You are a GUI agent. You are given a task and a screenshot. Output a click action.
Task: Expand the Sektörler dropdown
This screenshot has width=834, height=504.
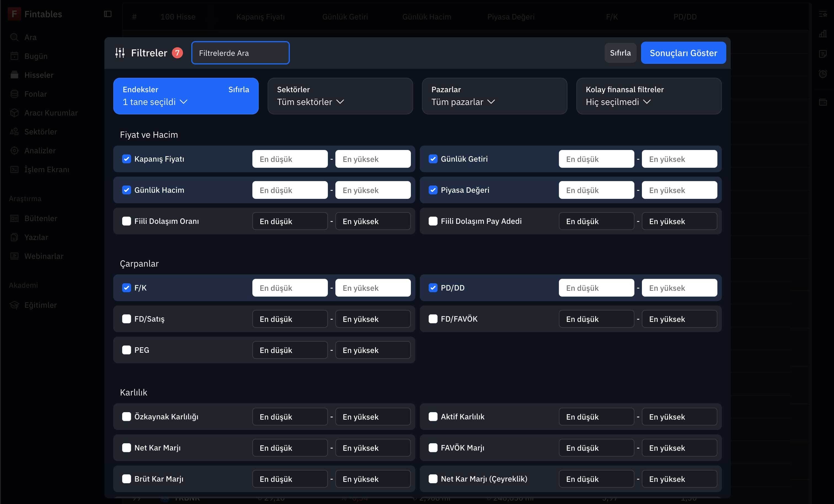tap(340, 96)
